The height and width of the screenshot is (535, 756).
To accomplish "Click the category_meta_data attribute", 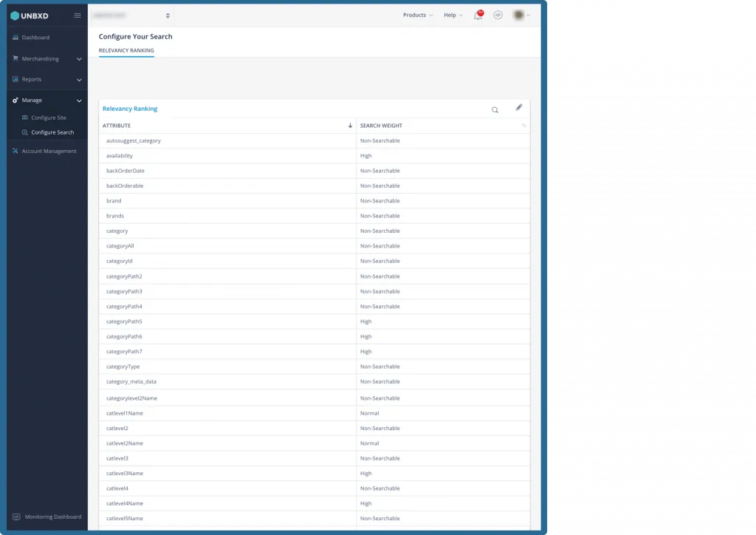I will [x=131, y=381].
